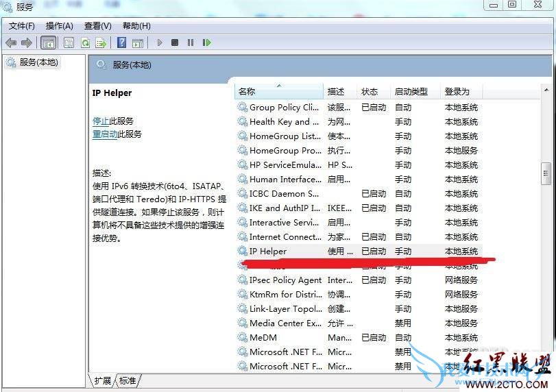Click the Back arrow in the toolbar
Image resolution: width=556 pixels, height=392 pixels.
tap(11, 43)
